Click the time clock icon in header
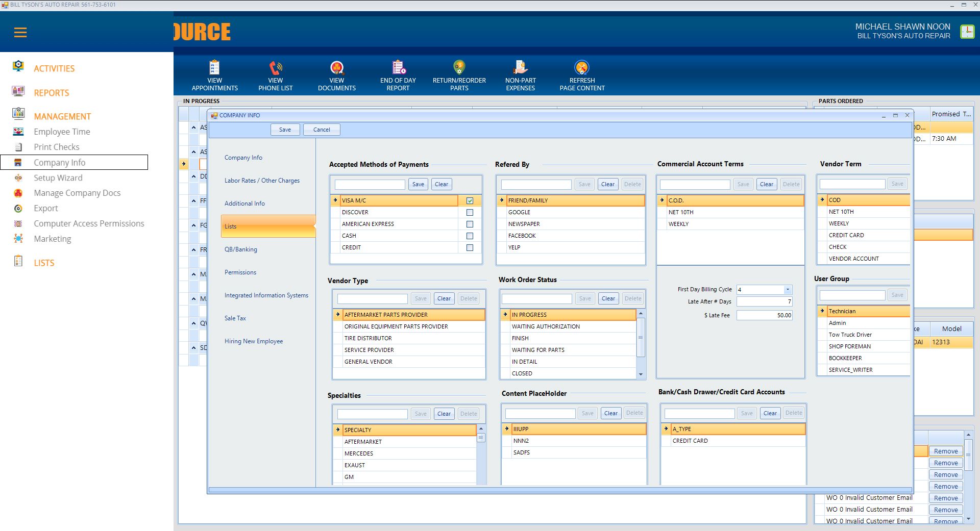The width and height of the screenshot is (980, 531). (x=967, y=32)
